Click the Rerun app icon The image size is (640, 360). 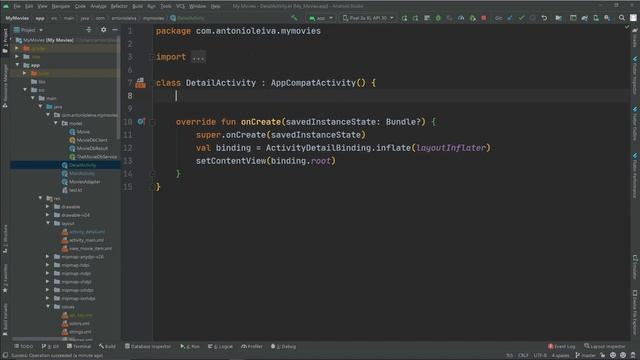(404, 18)
